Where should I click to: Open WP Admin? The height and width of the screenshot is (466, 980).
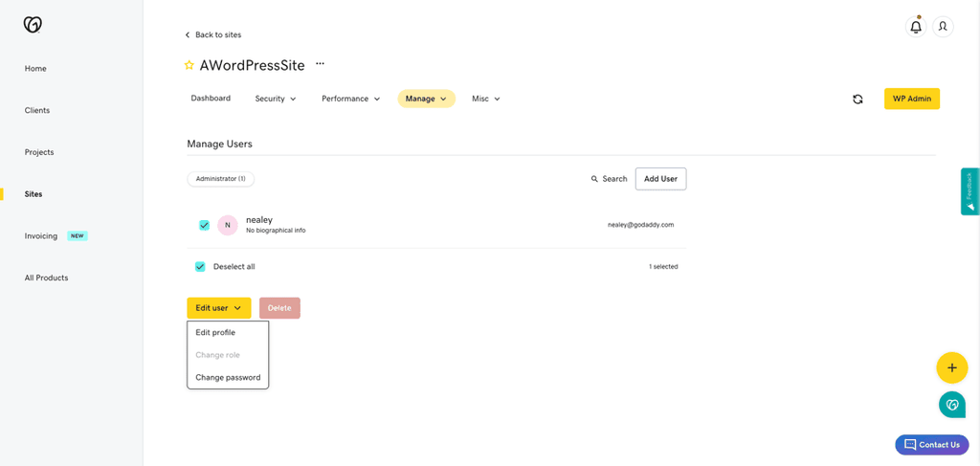pyautogui.click(x=911, y=99)
